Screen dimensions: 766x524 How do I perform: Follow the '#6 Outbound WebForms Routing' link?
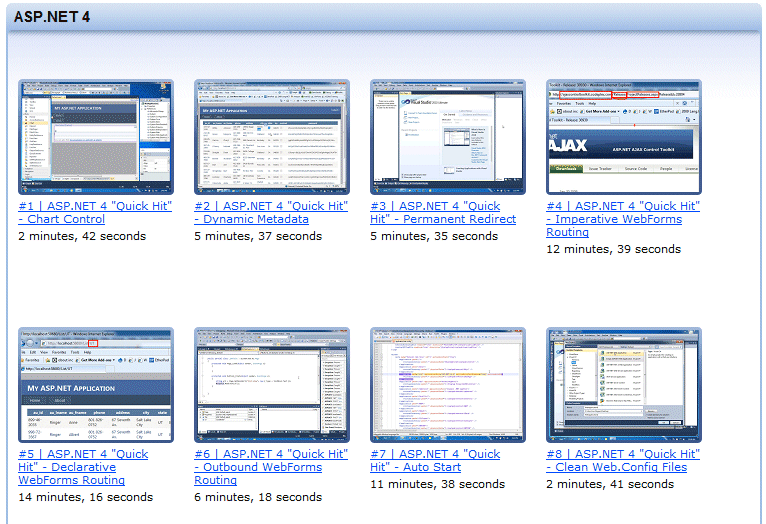coord(271,467)
